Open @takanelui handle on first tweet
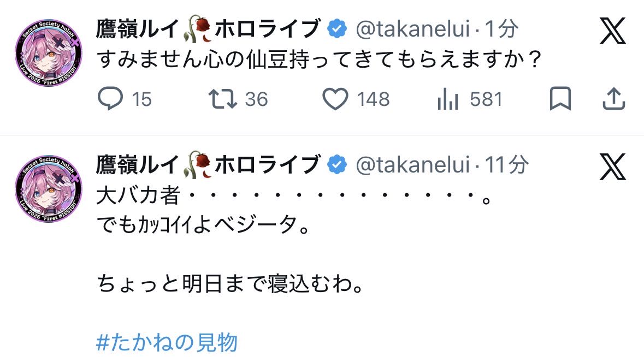 pos(412,29)
